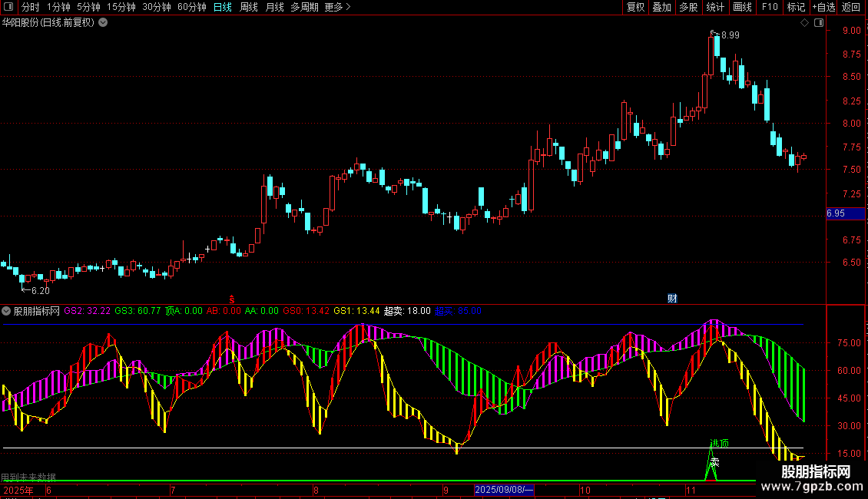Click the diamond icon at chart top-right

coord(804,23)
